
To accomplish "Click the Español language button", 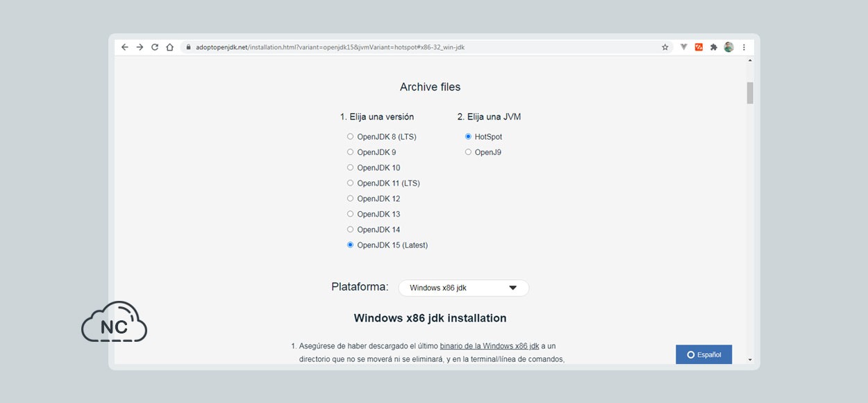I will pos(703,354).
